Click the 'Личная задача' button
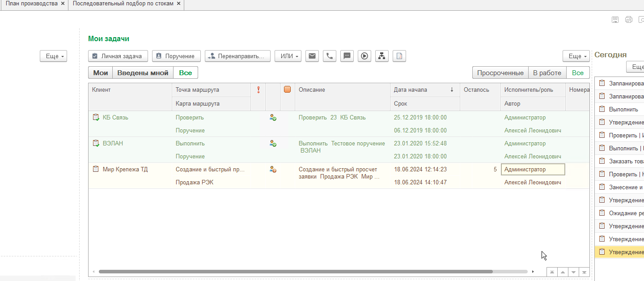The image size is (644, 281). tap(119, 56)
